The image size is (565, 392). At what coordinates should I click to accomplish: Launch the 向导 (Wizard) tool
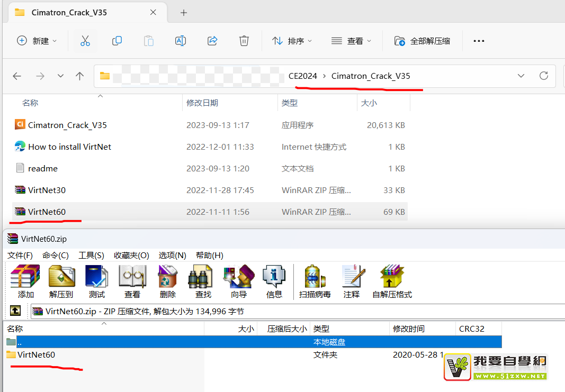click(x=239, y=281)
